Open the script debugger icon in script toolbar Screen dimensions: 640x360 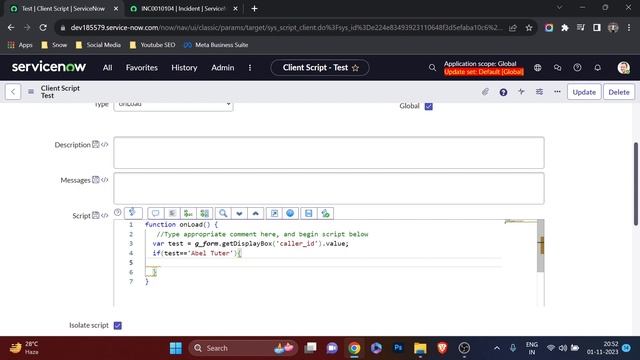[x=325, y=213]
